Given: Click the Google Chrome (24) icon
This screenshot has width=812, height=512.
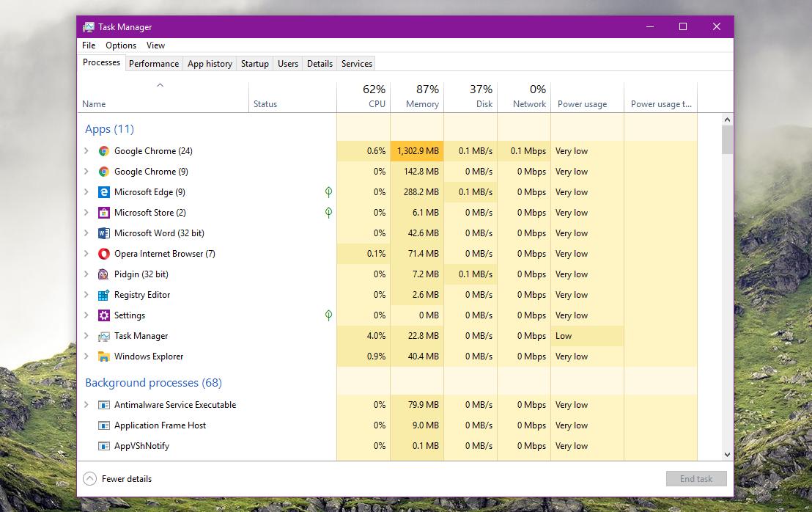Looking at the screenshot, I should (103, 151).
